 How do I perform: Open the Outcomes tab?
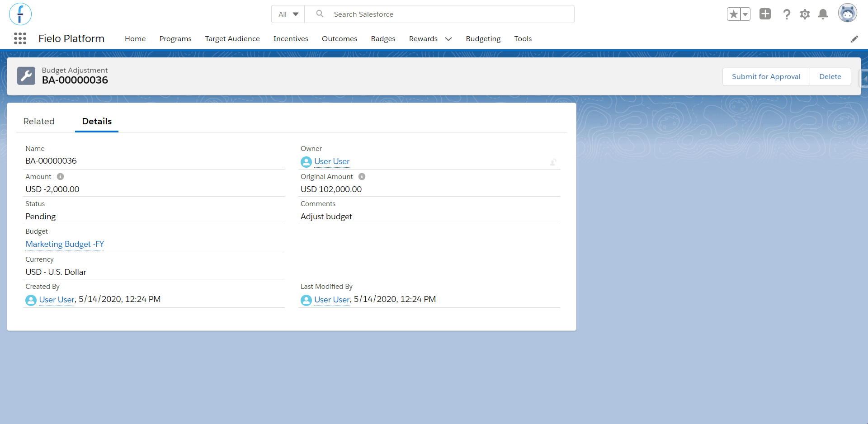pyautogui.click(x=340, y=39)
